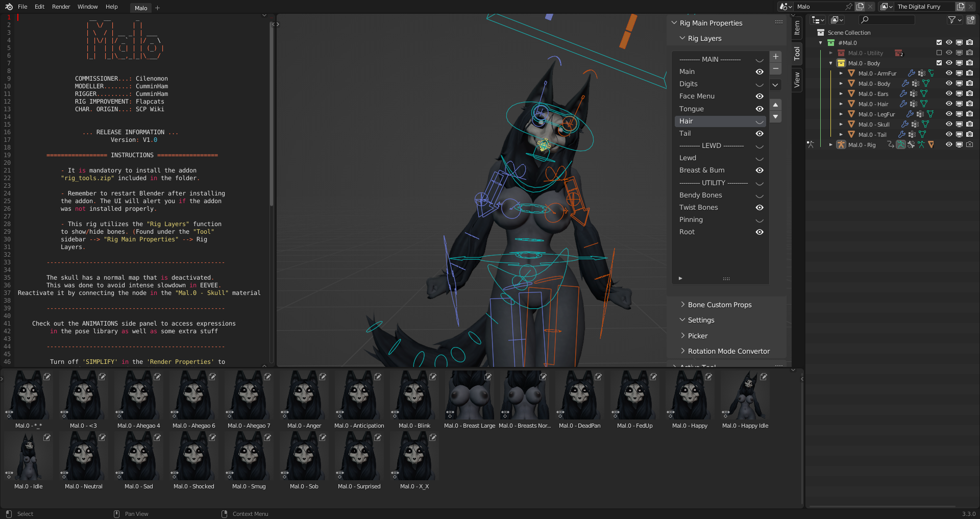Click modifier wrench icon on Mal.0 - Ears
The height and width of the screenshot is (519, 980).
click(x=903, y=94)
